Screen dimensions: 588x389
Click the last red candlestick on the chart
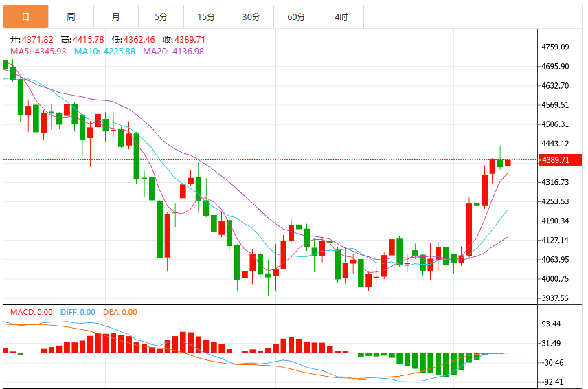tap(508, 162)
